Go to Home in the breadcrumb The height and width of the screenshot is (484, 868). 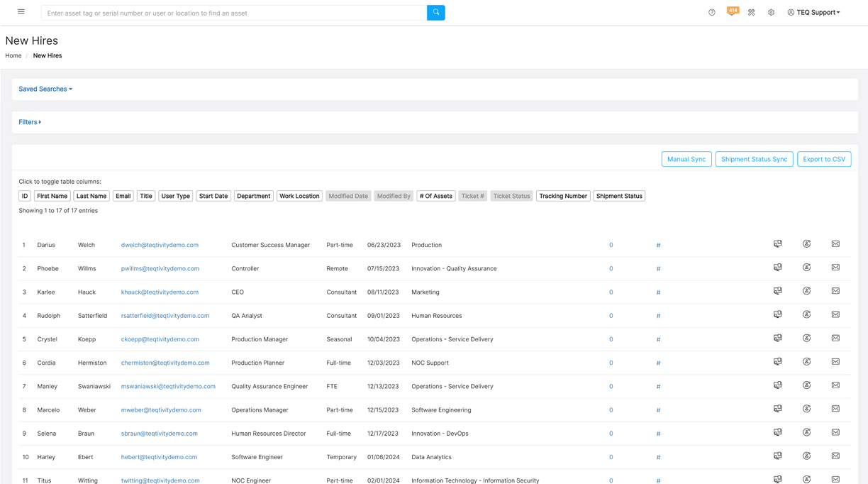pos(13,55)
